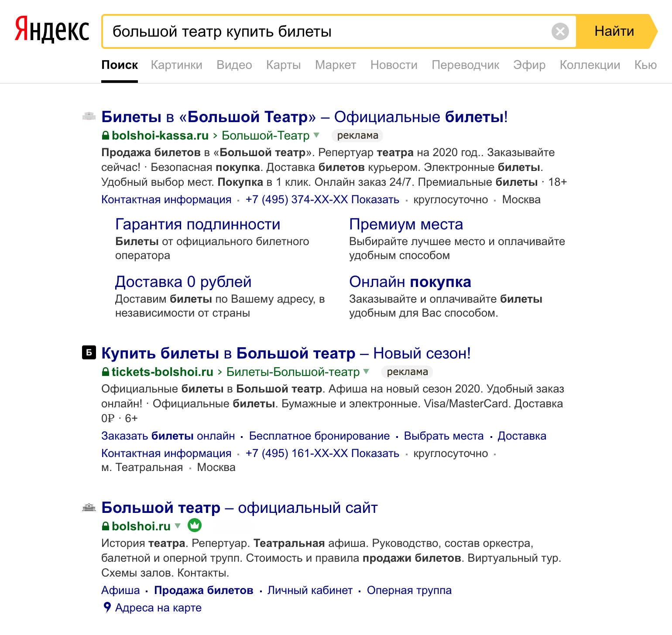The width and height of the screenshot is (672, 635).
Task: Open the Афиша sitelink
Action: (x=120, y=591)
